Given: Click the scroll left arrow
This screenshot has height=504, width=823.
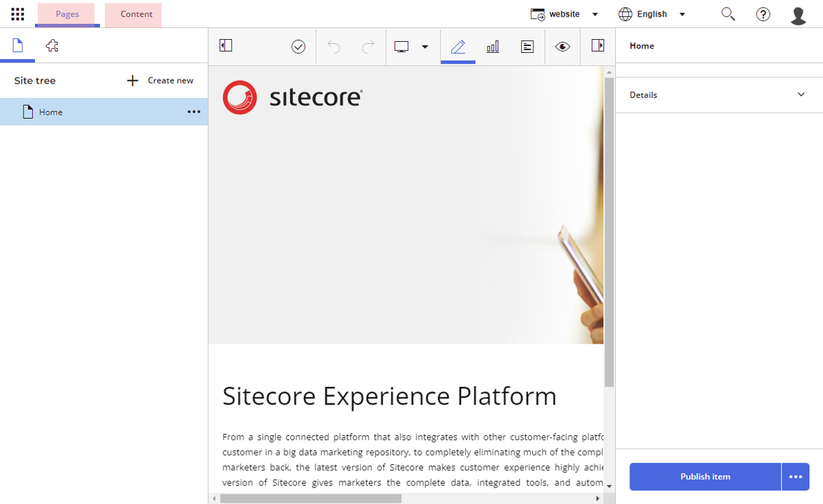Looking at the screenshot, I should coord(214,499).
